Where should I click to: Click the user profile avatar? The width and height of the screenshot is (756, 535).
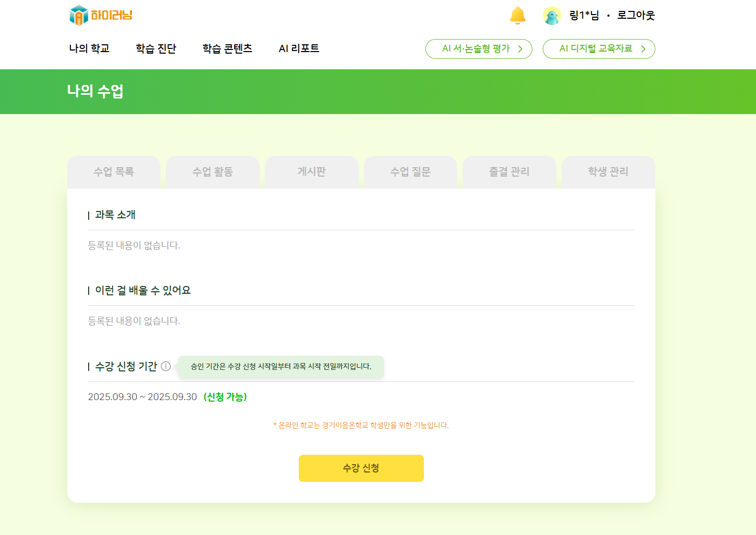(552, 16)
